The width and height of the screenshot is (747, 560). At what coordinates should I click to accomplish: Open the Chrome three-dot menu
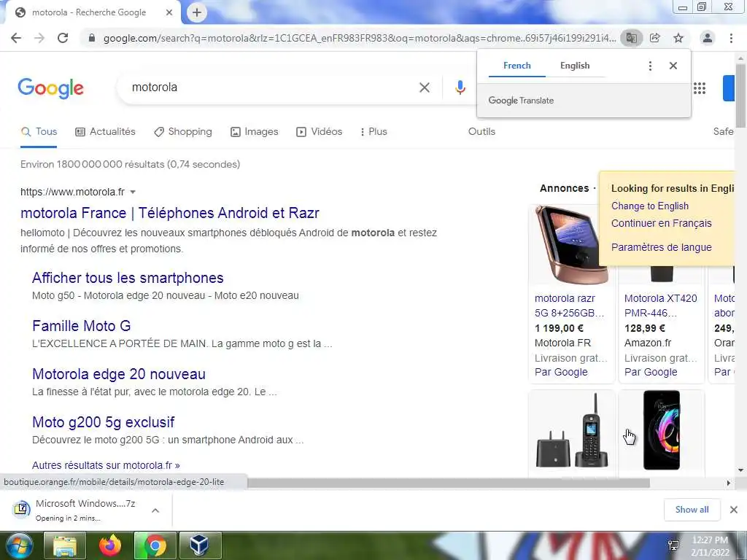click(731, 38)
